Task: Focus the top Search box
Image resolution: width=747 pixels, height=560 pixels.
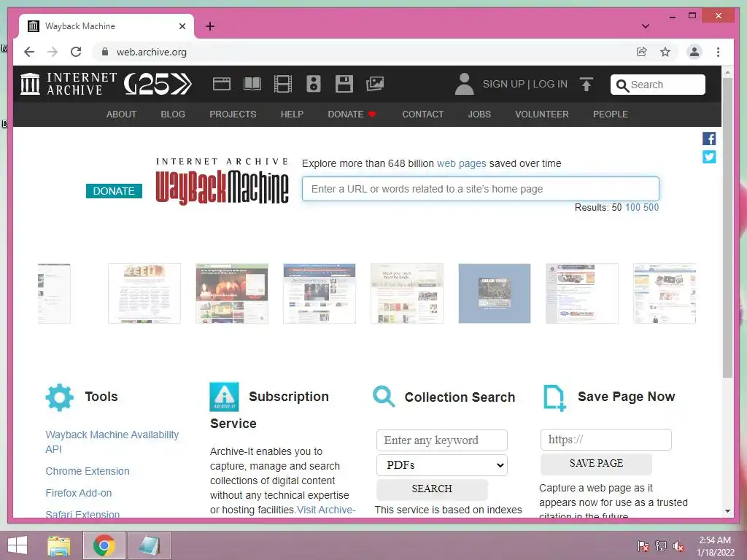Action: click(x=657, y=85)
